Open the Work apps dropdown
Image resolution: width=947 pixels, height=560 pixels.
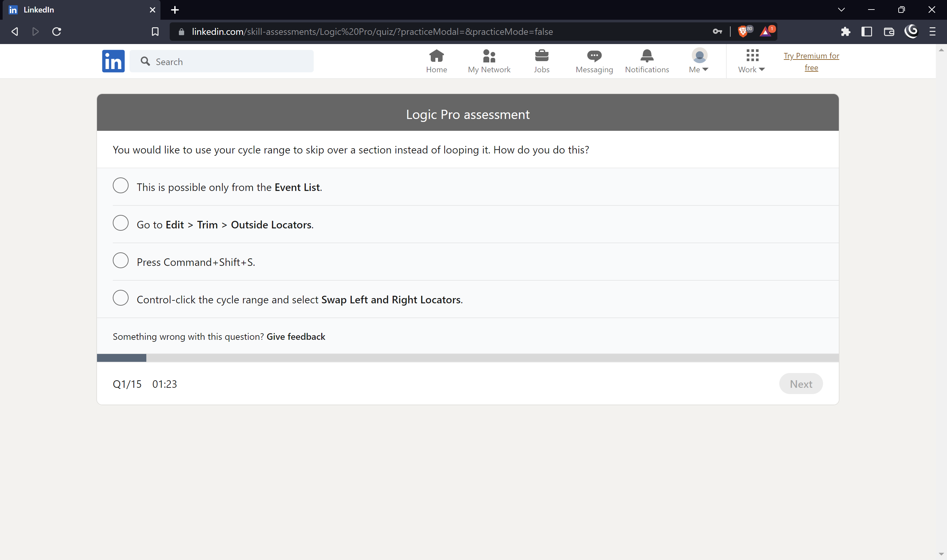pos(751,61)
